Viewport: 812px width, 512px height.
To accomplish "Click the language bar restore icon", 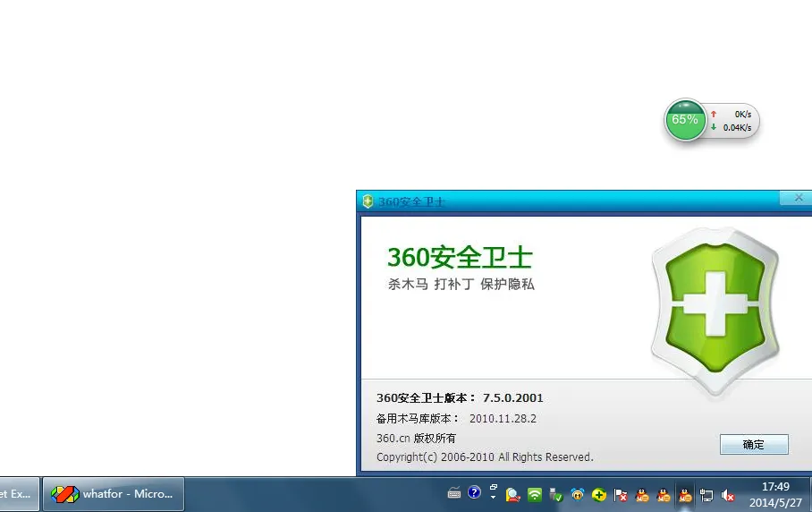I will tap(494, 488).
